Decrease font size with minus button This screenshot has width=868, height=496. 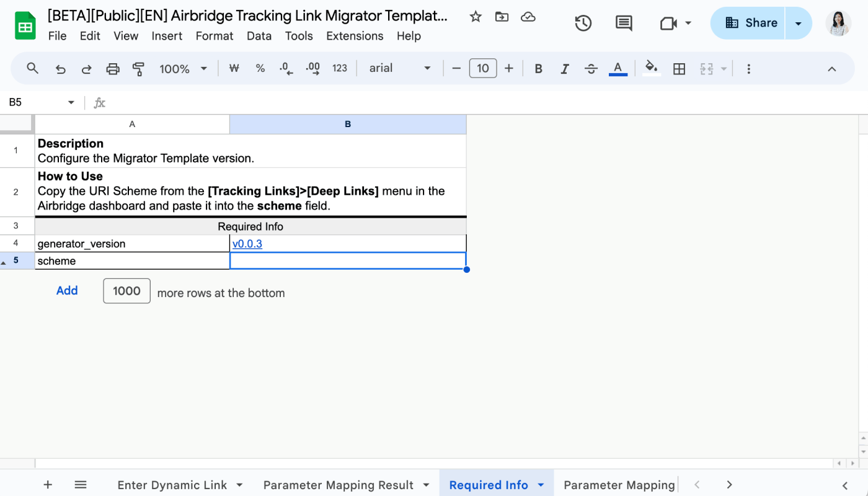pyautogui.click(x=456, y=68)
